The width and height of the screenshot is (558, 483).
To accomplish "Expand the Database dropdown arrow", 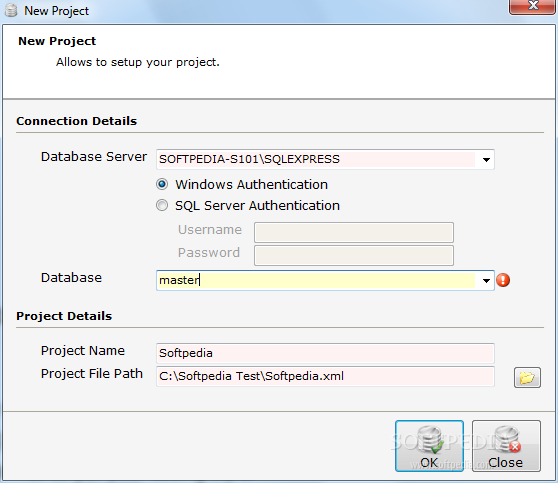I will point(486,280).
